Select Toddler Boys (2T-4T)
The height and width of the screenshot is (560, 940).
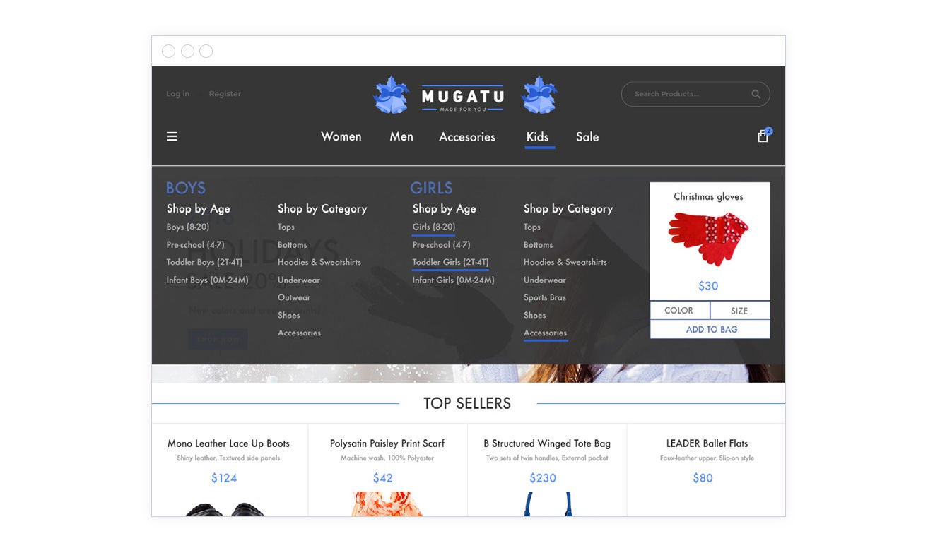[204, 262]
